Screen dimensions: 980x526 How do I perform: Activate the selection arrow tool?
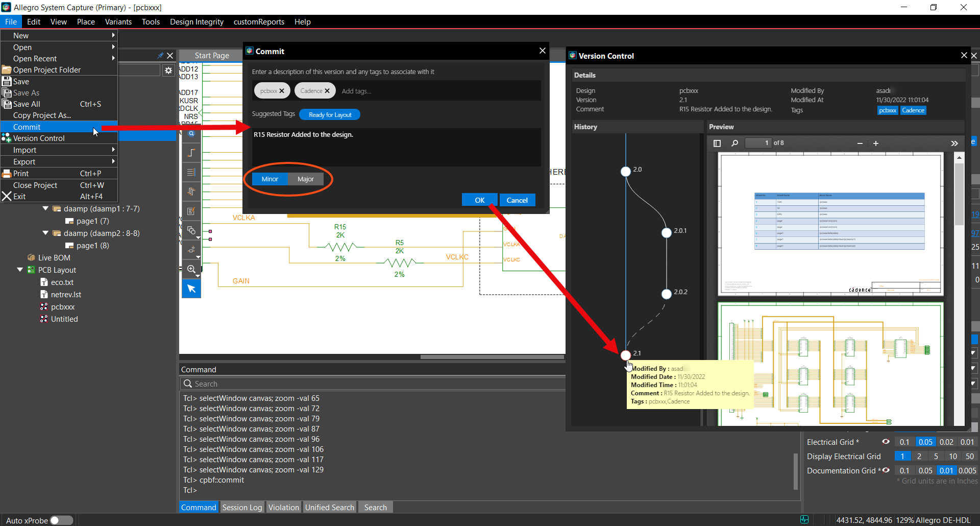click(x=191, y=289)
